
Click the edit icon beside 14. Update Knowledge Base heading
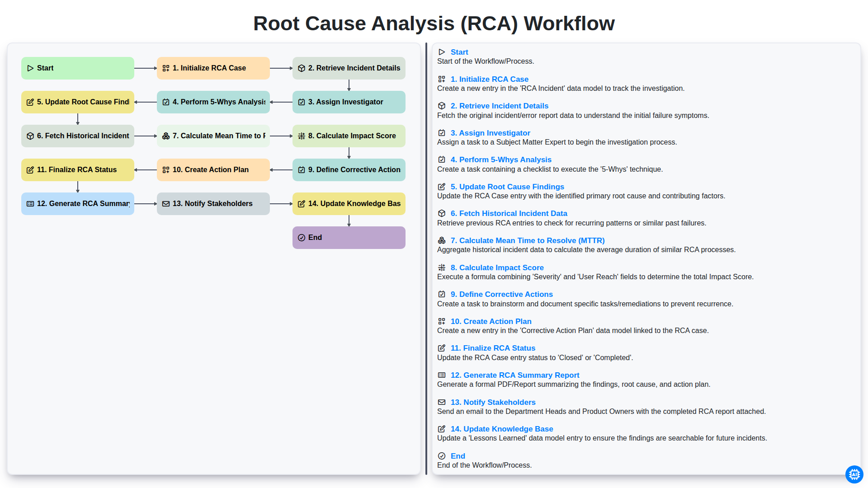coord(442,429)
